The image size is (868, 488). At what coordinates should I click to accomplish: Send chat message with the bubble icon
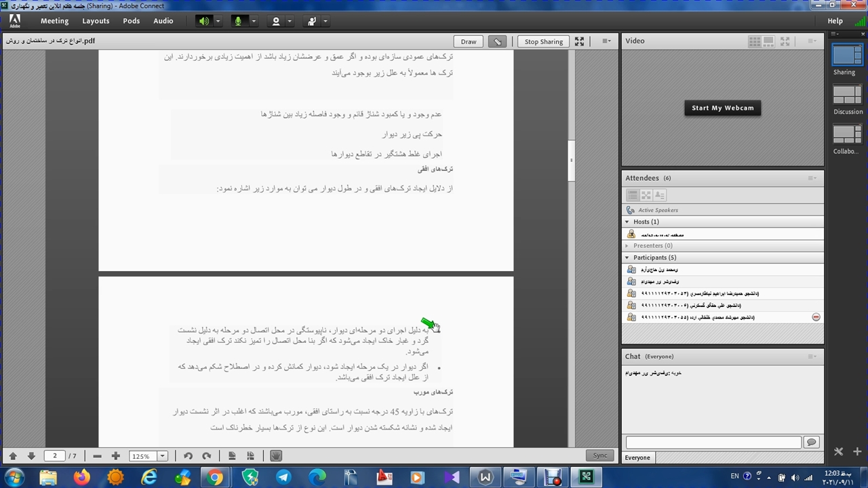[811, 442]
